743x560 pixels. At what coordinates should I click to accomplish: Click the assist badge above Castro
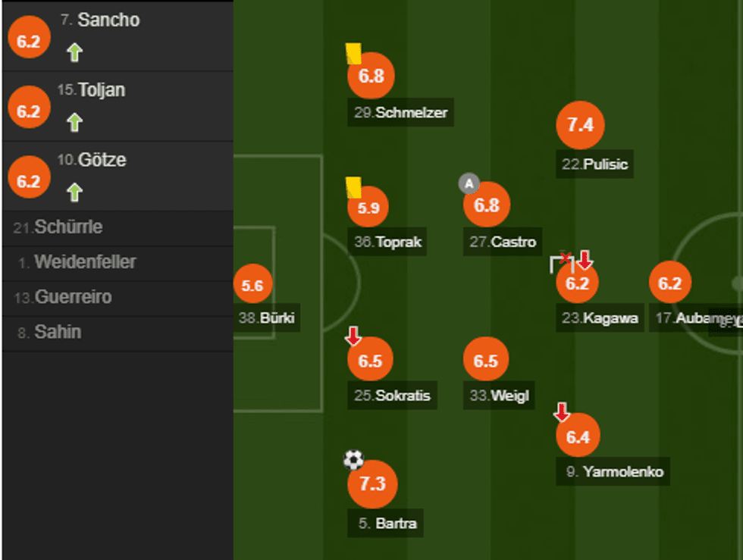[468, 183]
